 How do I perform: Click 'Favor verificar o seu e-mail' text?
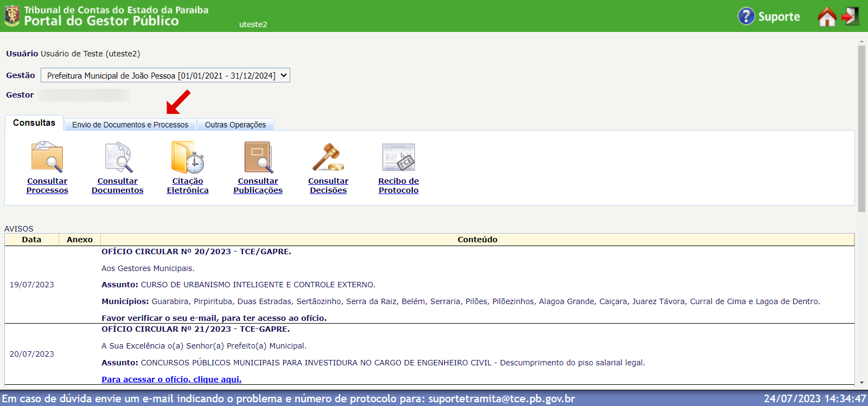(x=214, y=318)
